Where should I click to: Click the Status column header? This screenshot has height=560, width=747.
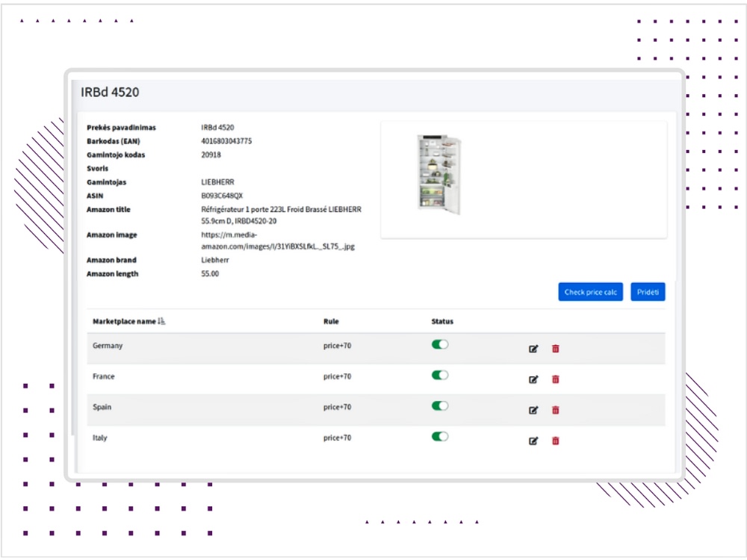(442, 321)
